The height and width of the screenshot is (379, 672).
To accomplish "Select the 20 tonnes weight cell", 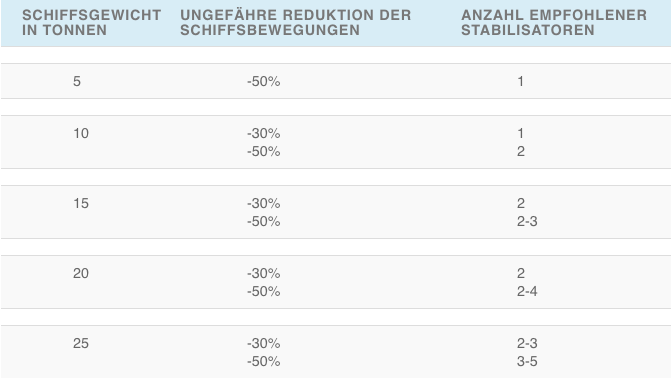I will click(81, 273).
